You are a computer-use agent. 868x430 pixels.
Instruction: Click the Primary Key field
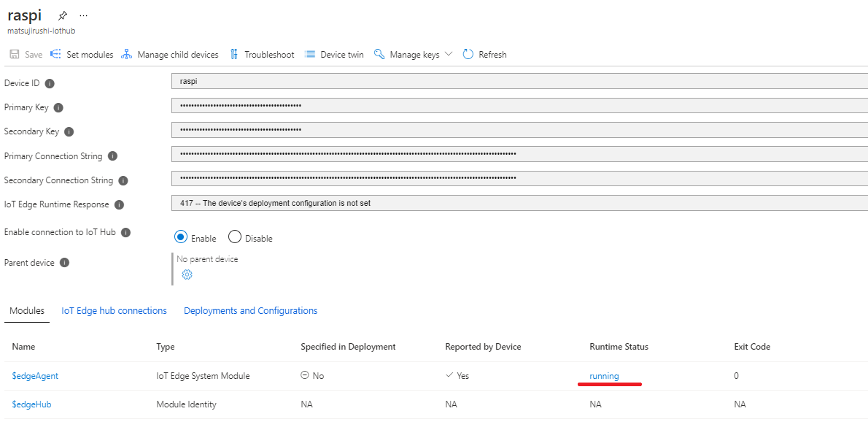pyautogui.click(x=520, y=105)
